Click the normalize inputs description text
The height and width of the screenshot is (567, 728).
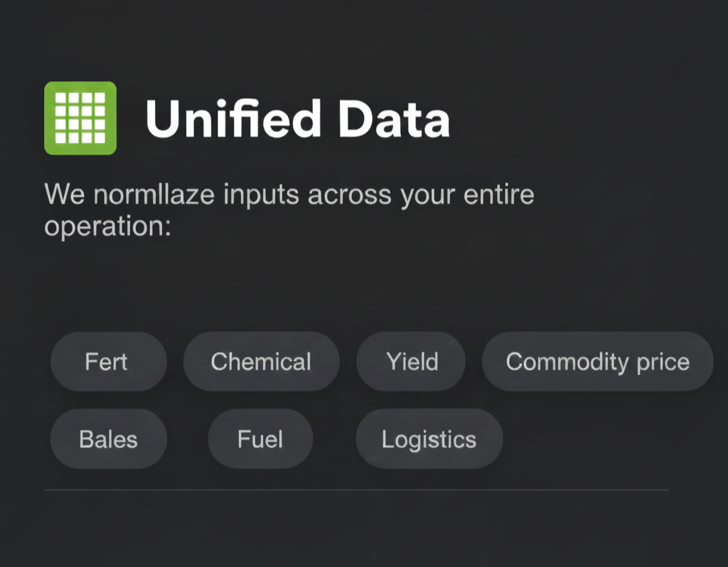[x=289, y=210]
